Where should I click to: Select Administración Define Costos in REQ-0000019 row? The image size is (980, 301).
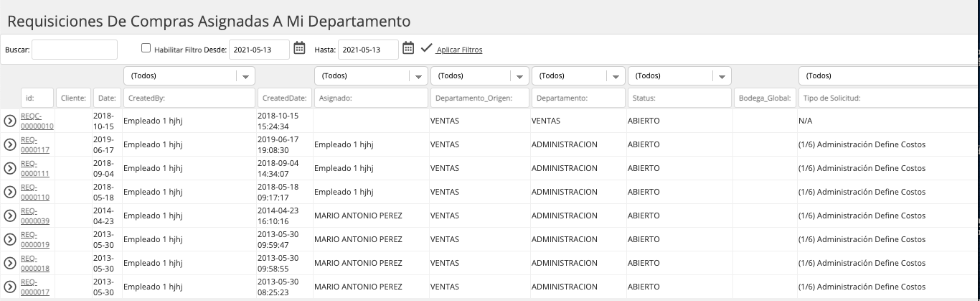(862, 239)
